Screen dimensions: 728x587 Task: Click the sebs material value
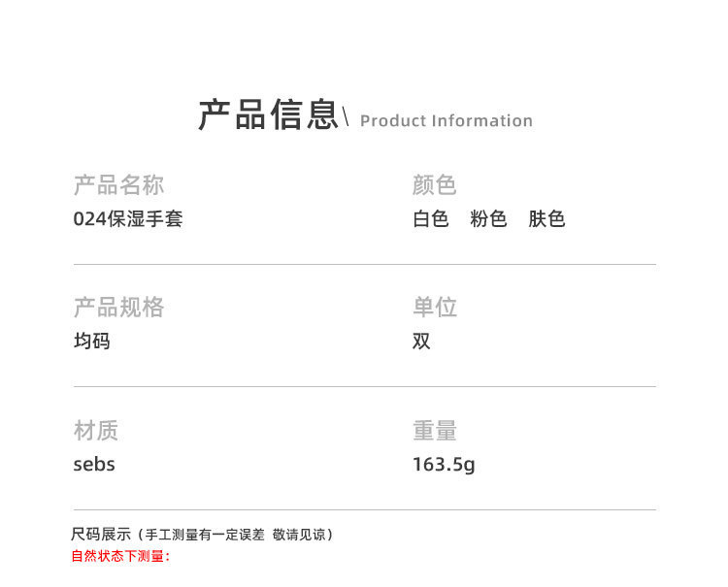[x=94, y=465]
